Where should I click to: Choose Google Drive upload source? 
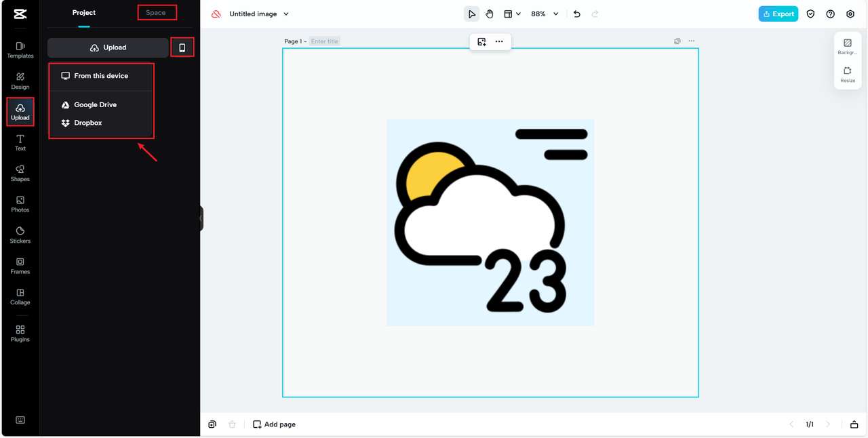tap(101, 105)
